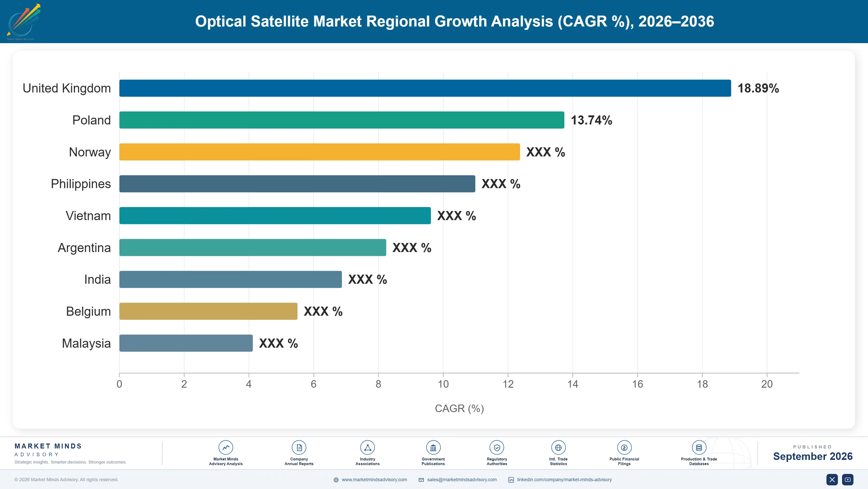The height and width of the screenshot is (489, 868).
Task: Click the United Kingdom blue bar
Action: [x=425, y=88]
